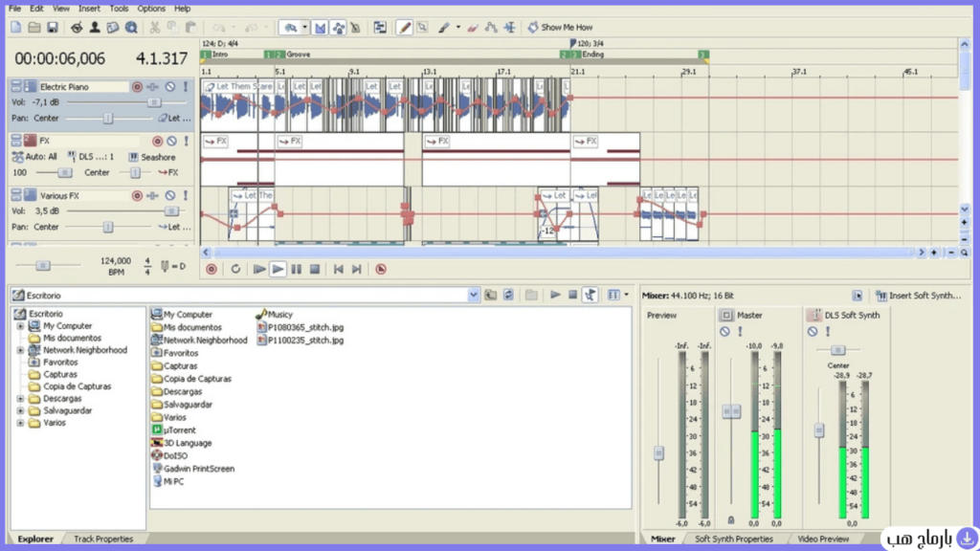Viewport: 980px width, 551px height.
Task: Select the µTorrent item in file list
Action: point(174,430)
